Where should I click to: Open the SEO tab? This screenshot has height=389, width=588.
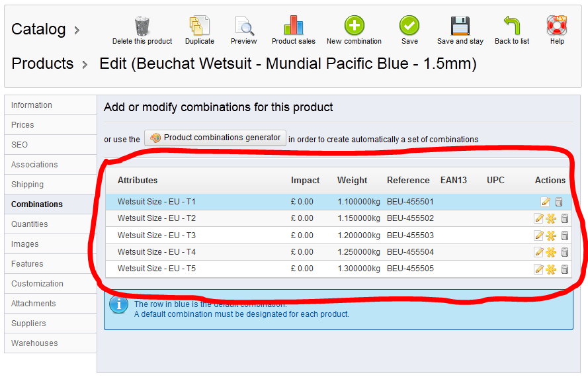(51, 145)
